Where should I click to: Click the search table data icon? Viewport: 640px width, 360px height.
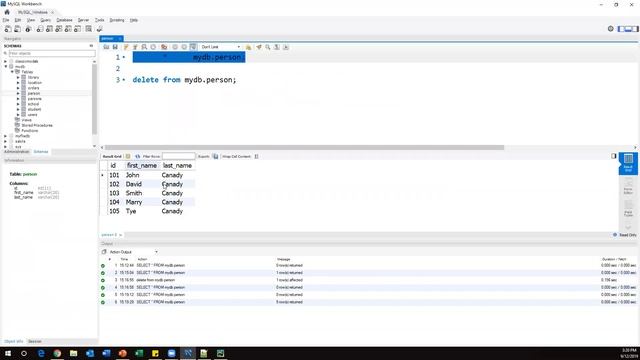(x=89, y=29)
